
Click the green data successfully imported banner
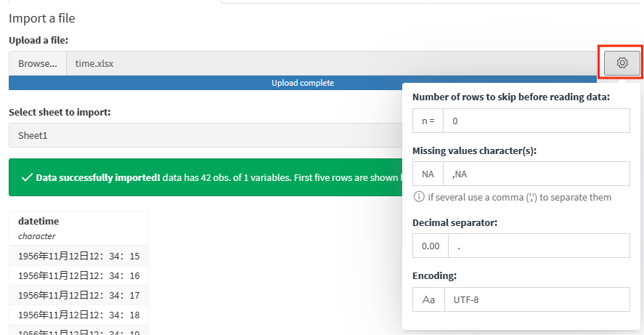203,177
